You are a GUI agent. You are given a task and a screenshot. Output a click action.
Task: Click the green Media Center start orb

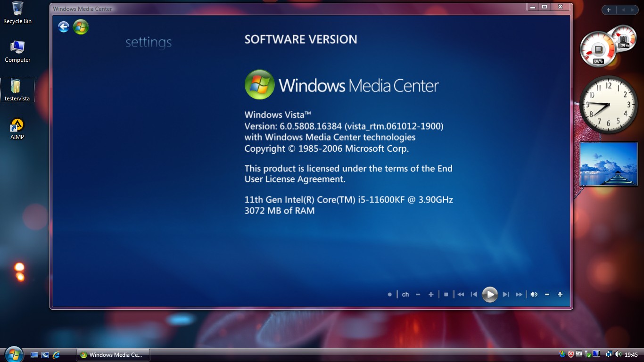click(81, 27)
